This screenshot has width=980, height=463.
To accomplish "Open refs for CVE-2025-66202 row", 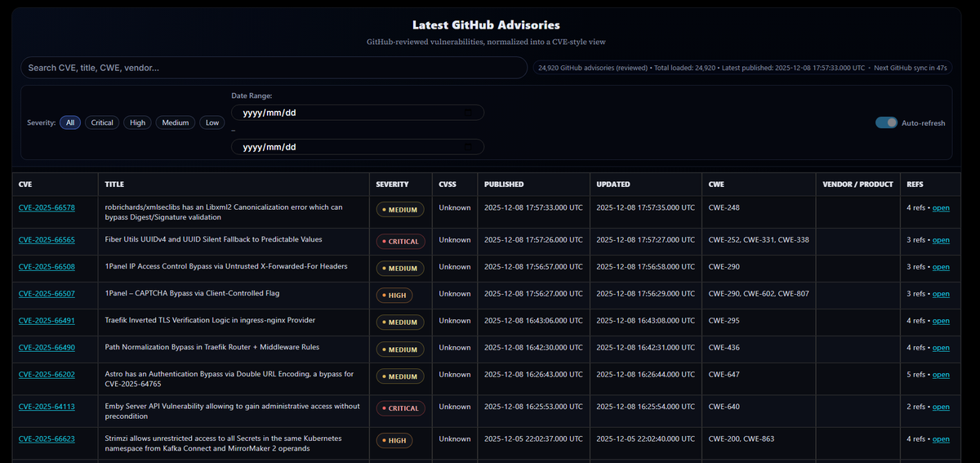I will coord(941,375).
